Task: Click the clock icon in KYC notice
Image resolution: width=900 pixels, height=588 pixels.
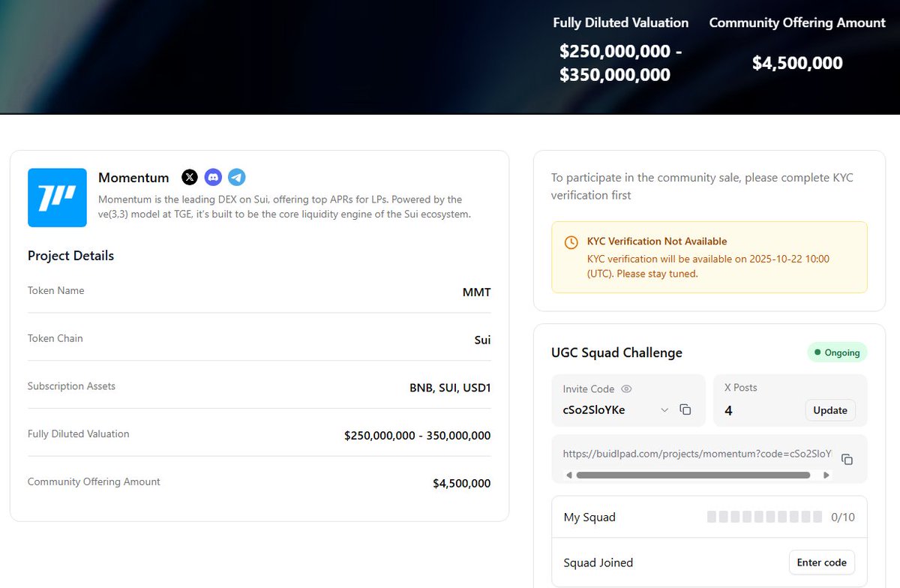Action: click(571, 242)
